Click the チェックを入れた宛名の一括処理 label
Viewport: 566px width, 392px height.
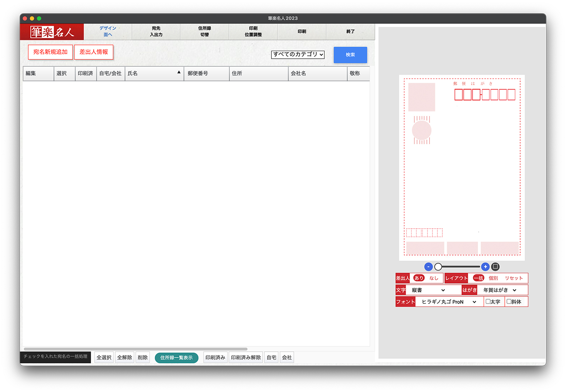55,357
